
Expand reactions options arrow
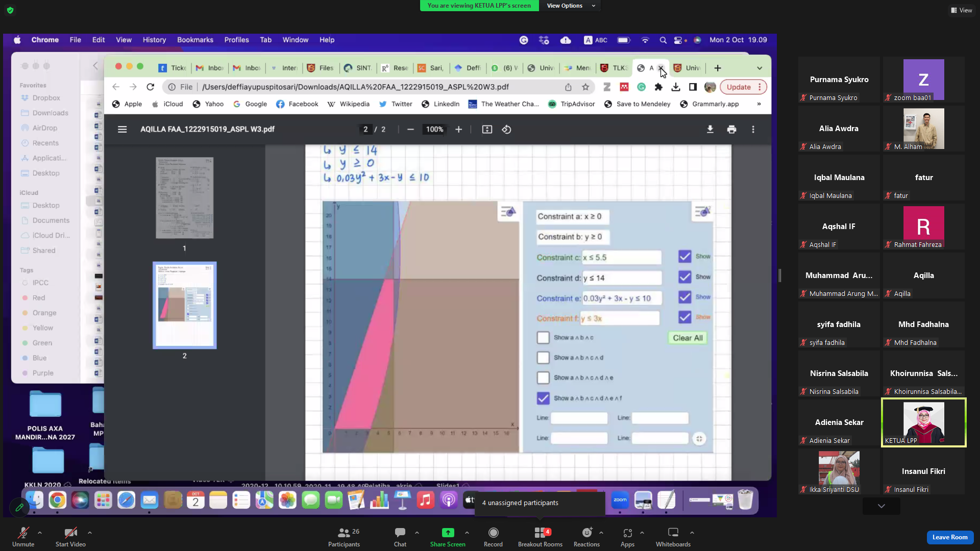(601, 533)
